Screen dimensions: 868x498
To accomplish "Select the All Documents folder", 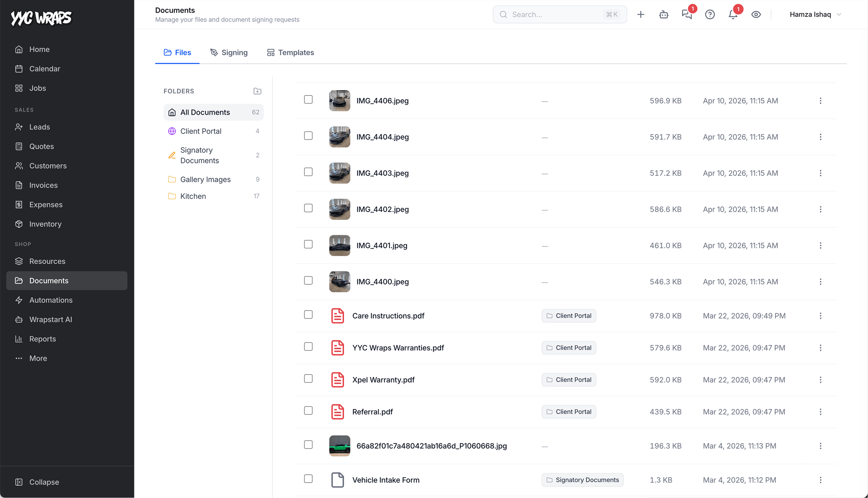I will [213, 112].
